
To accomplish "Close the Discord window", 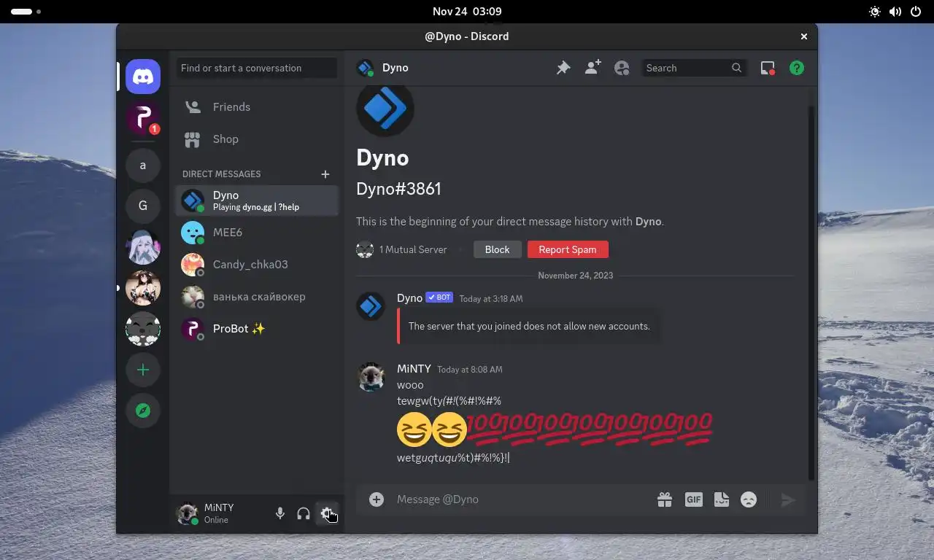I will point(804,36).
